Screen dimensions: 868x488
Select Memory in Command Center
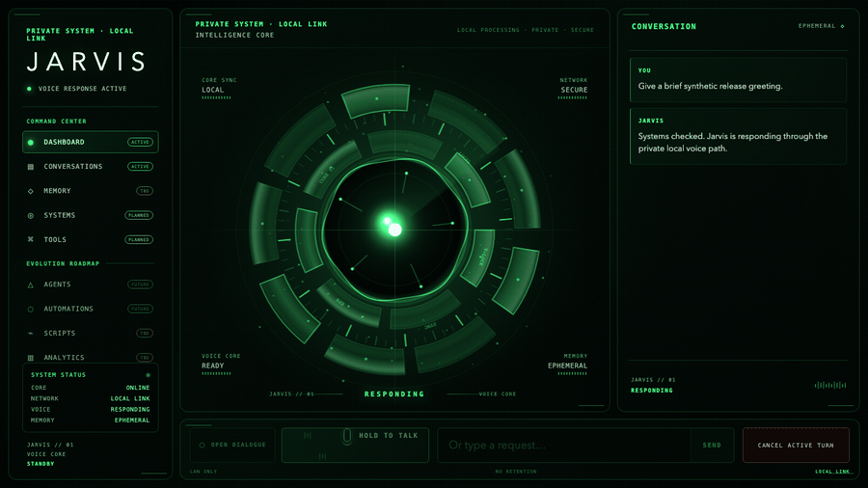coord(91,191)
